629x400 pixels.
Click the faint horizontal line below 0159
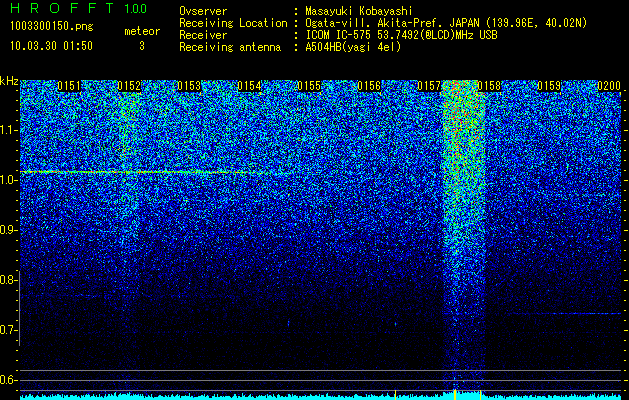(x=564, y=313)
